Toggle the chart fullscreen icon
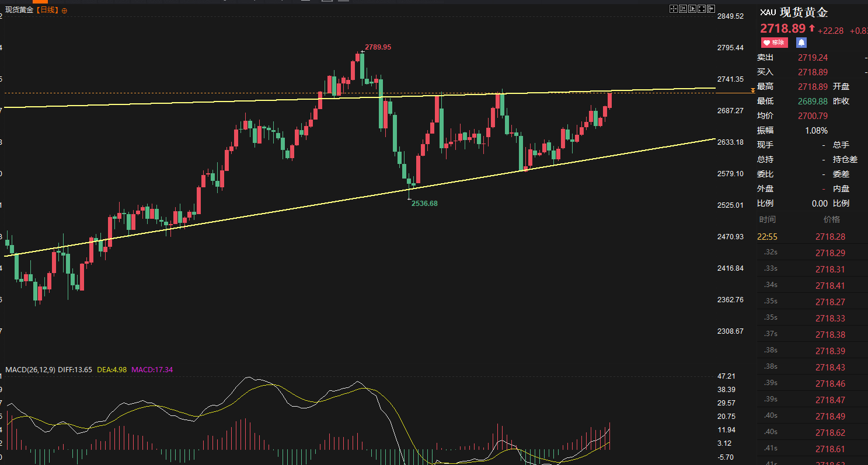868x465 pixels. [701, 9]
